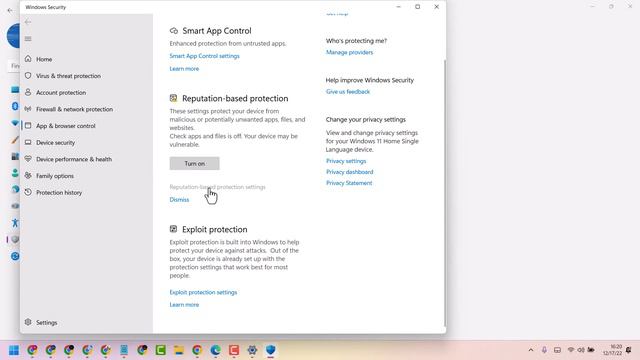Screen dimensions: 640x360
Task: Click the App & browser window icon
Action: 28,126
